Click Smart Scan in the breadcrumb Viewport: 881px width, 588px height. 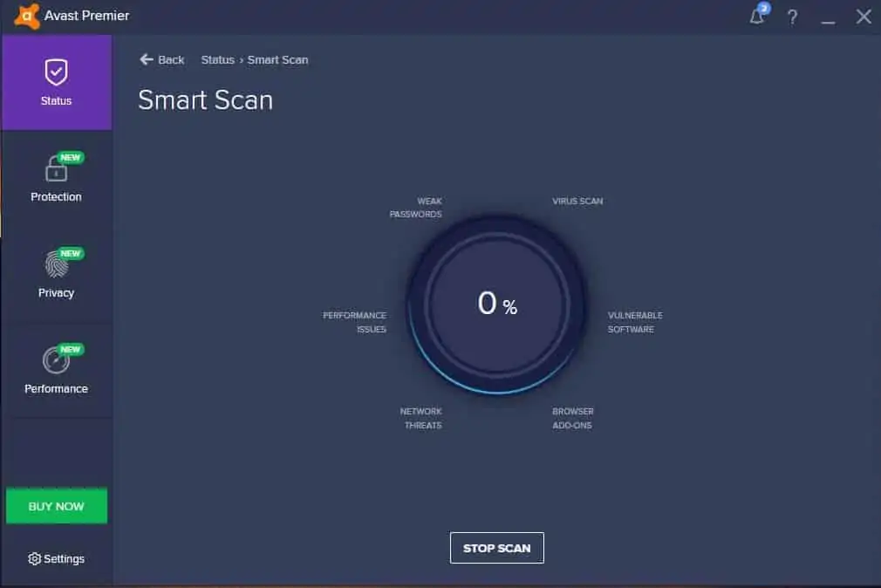[x=277, y=60]
